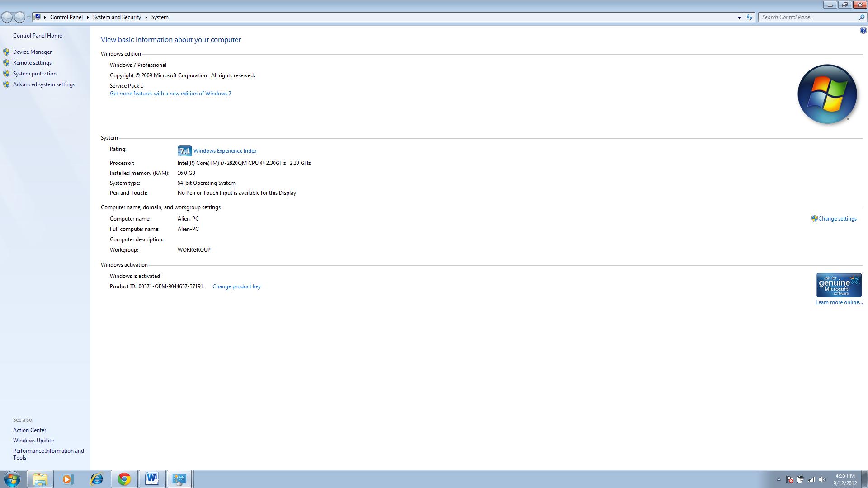Click the System protection shield icon
Image resolution: width=868 pixels, height=488 pixels.
(x=6, y=74)
